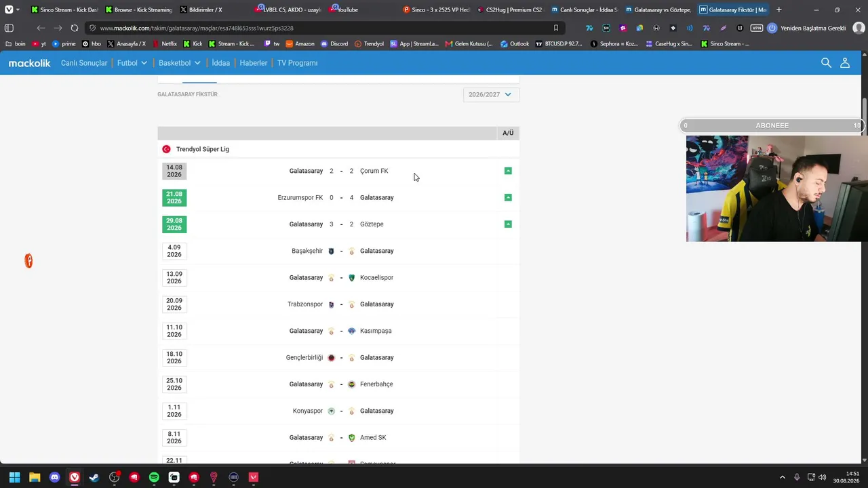Open the Canlı Sonuçlar menu item
Screen dimensions: 868x488
click(x=84, y=63)
